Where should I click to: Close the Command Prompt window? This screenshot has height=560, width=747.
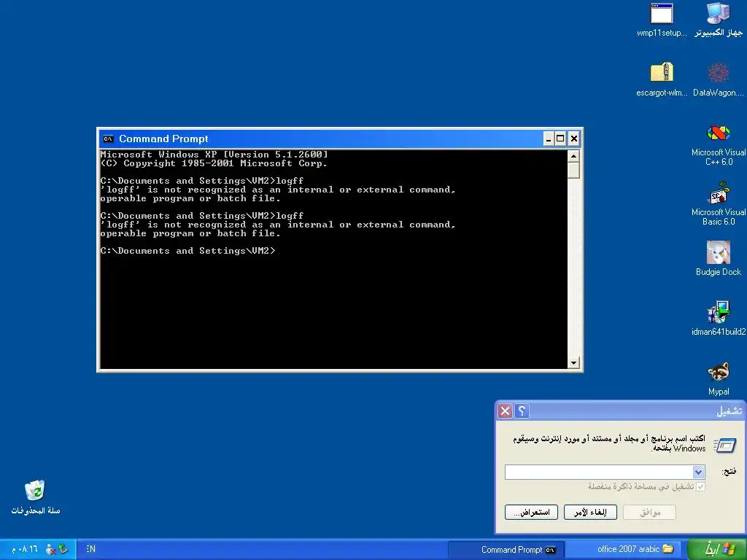tap(574, 139)
